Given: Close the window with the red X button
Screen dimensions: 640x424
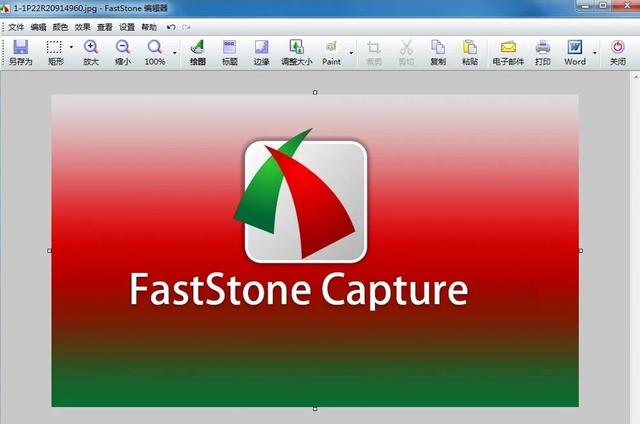Looking at the screenshot, I should click(627, 6).
